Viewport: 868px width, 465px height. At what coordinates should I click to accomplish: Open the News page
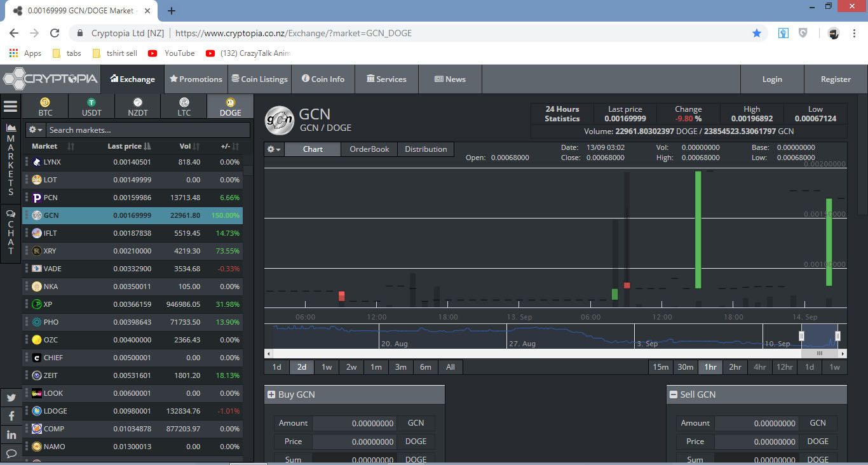click(x=450, y=79)
